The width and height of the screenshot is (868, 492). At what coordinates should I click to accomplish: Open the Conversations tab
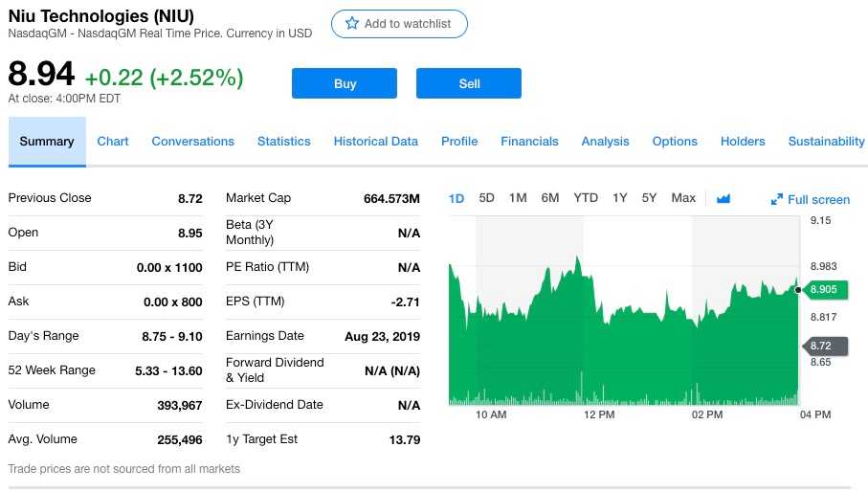tap(192, 142)
